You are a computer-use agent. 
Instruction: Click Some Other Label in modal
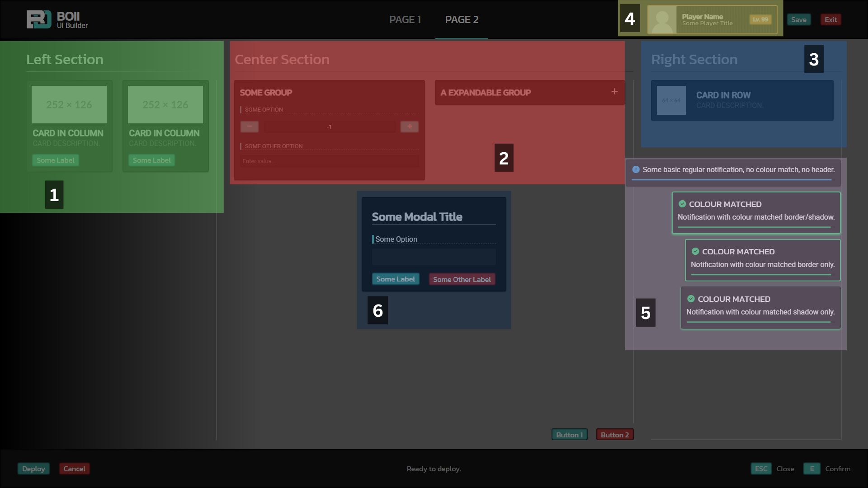coord(462,279)
